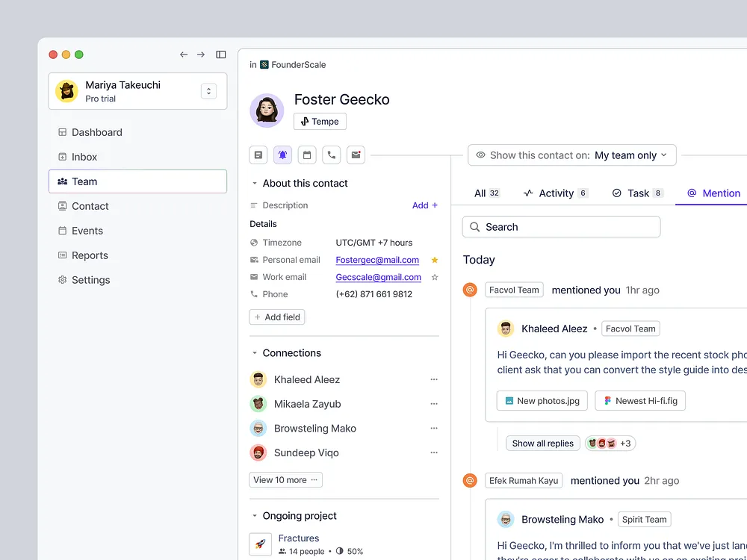Open Browsteling Mako in Connections
The image size is (747, 560).
pos(315,428)
